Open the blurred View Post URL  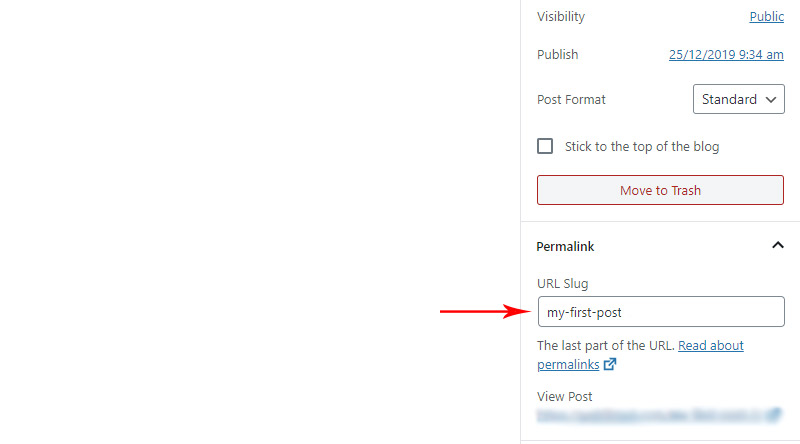tap(652, 415)
